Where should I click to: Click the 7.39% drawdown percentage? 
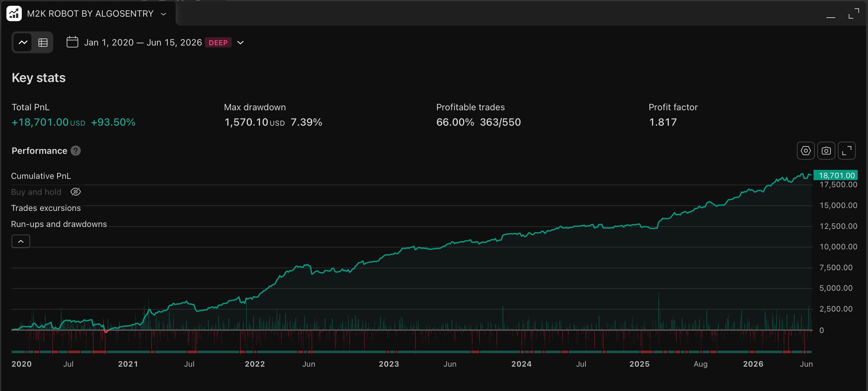click(x=306, y=122)
